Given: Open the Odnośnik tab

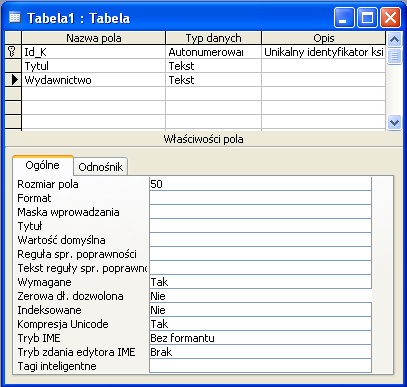Looking at the screenshot, I should click(101, 167).
